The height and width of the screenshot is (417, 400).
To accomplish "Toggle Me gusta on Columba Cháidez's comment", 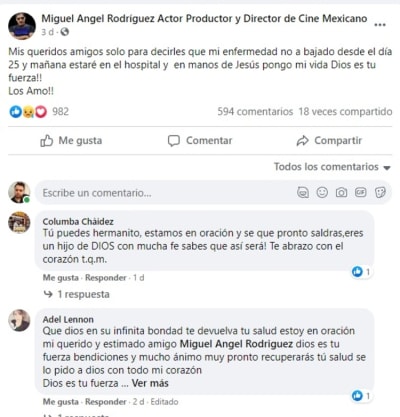I will point(61,278).
